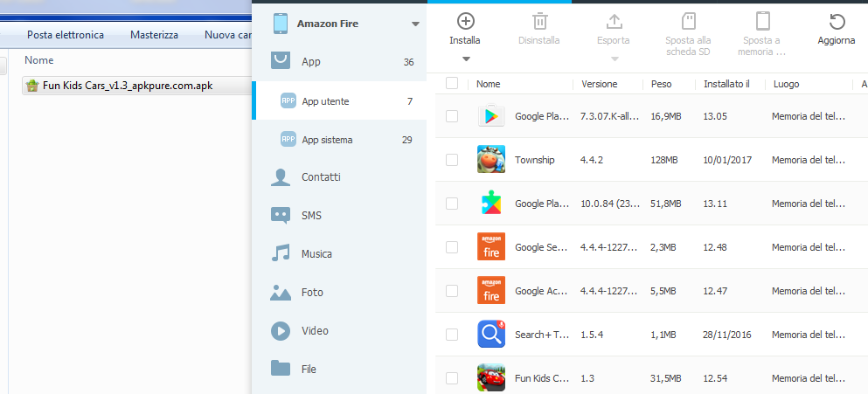Click the 2,3MB size cell

pos(663,247)
